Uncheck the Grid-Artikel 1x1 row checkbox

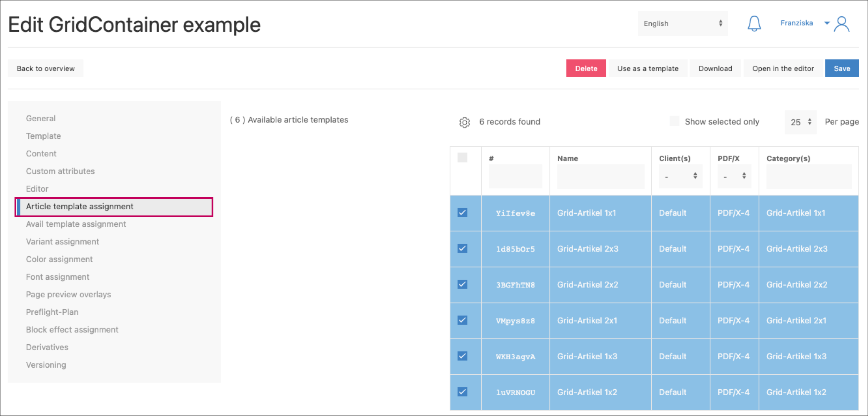(x=462, y=213)
